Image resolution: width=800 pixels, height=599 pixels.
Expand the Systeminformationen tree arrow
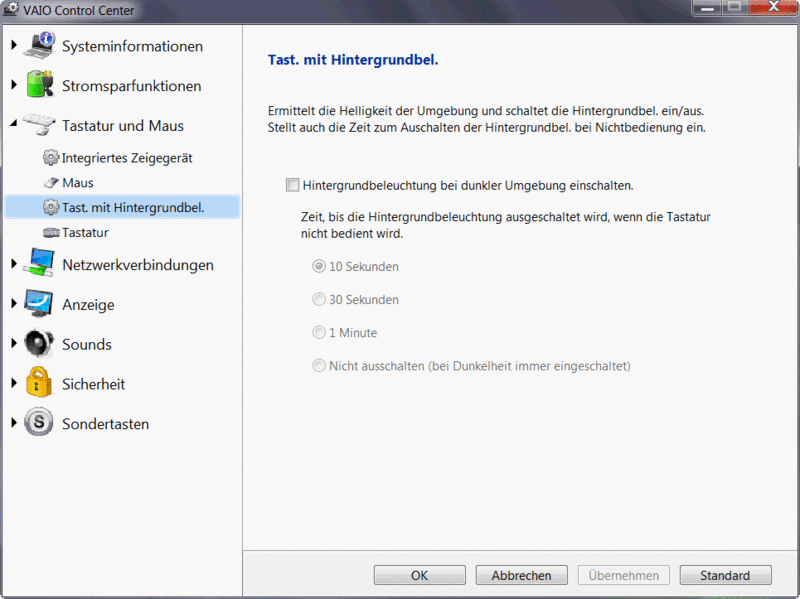(14, 45)
